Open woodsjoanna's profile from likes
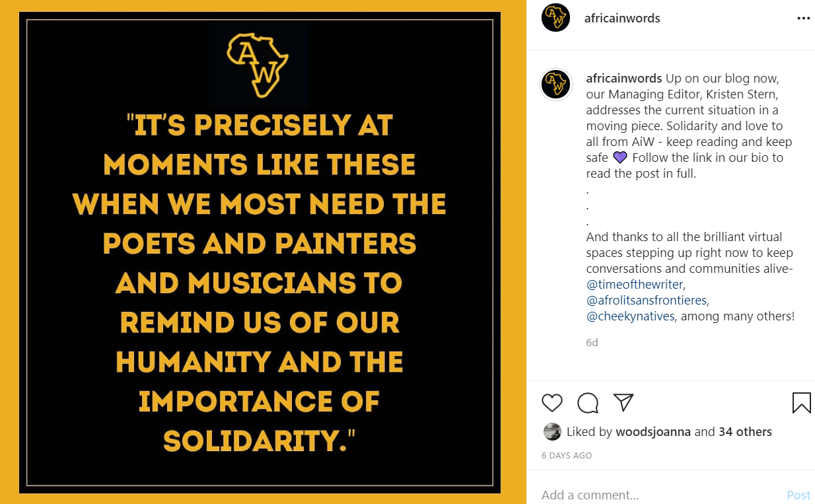This screenshot has width=815, height=504. (x=653, y=432)
